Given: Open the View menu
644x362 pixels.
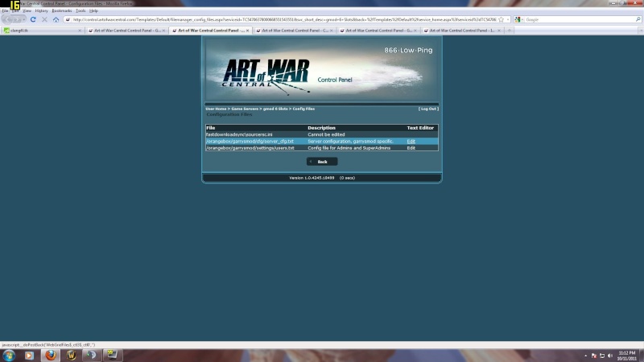Looking at the screenshot, I should 27,10.
